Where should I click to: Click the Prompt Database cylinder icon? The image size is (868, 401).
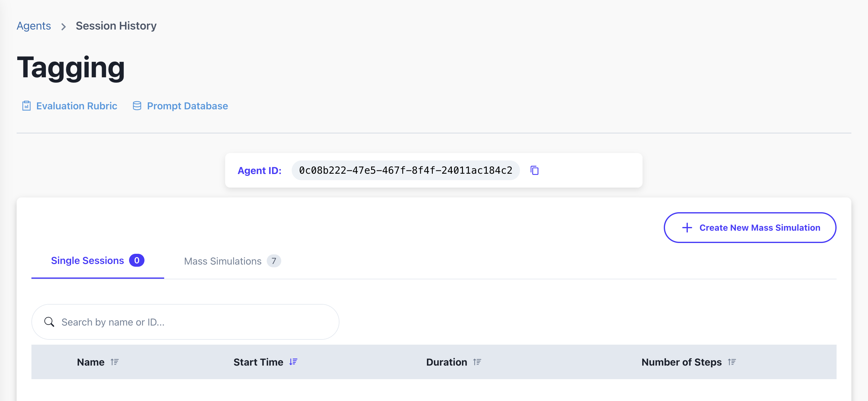click(137, 106)
